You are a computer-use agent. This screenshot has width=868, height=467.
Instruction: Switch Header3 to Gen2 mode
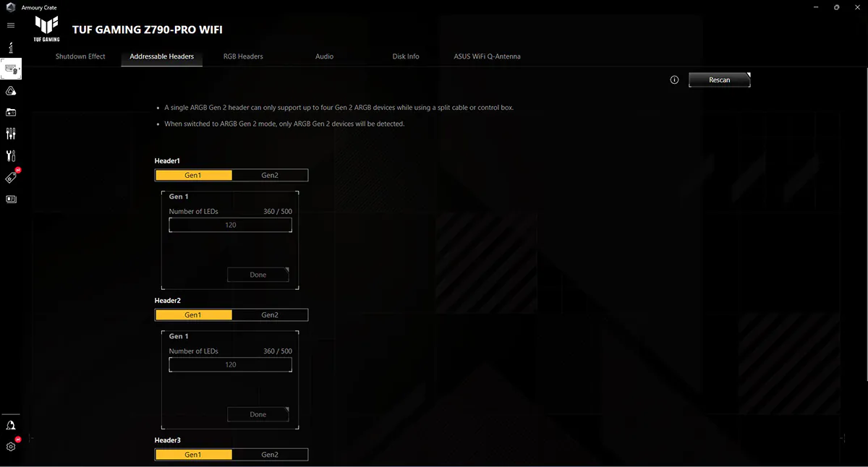point(270,455)
